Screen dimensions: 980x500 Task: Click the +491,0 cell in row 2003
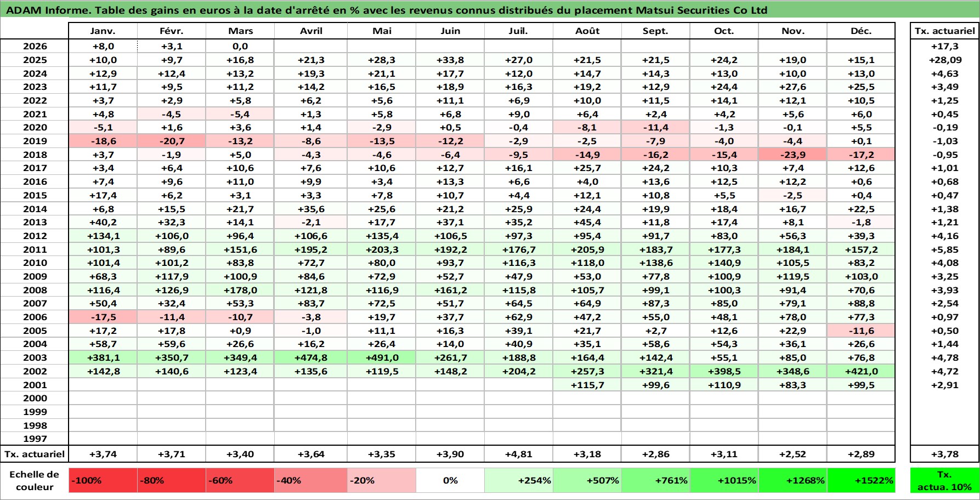382,357
